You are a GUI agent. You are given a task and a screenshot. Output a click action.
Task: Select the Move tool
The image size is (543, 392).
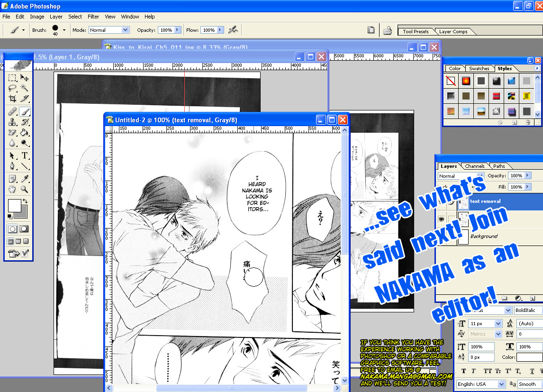point(24,78)
